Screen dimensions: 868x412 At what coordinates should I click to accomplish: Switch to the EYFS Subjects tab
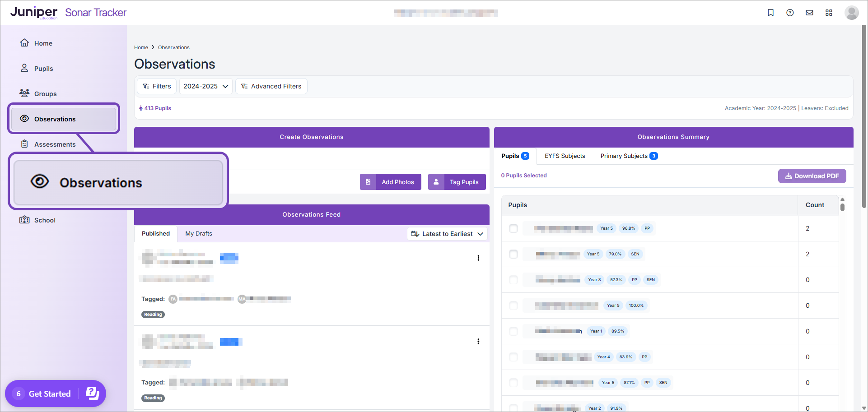pyautogui.click(x=565, y=156)
